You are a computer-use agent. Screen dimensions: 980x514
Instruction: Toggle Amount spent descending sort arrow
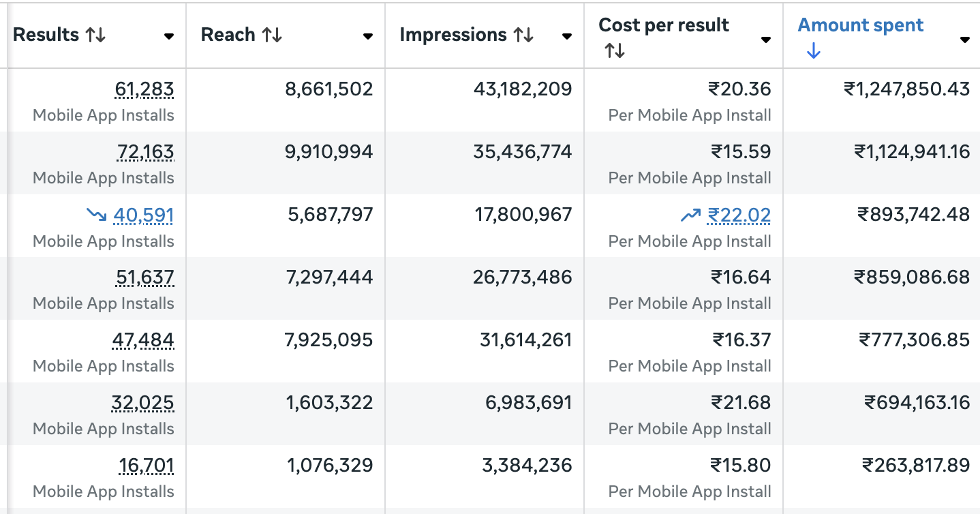pyautogui.click(x=813, y=51)
